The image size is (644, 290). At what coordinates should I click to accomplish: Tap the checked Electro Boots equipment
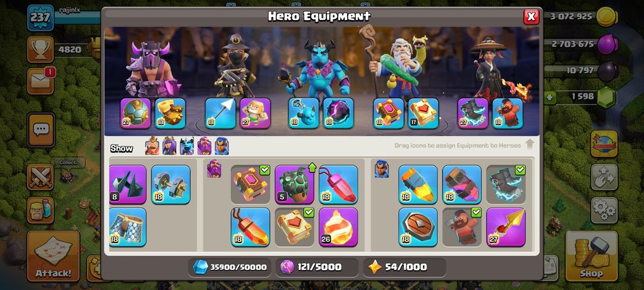point(506,184)
